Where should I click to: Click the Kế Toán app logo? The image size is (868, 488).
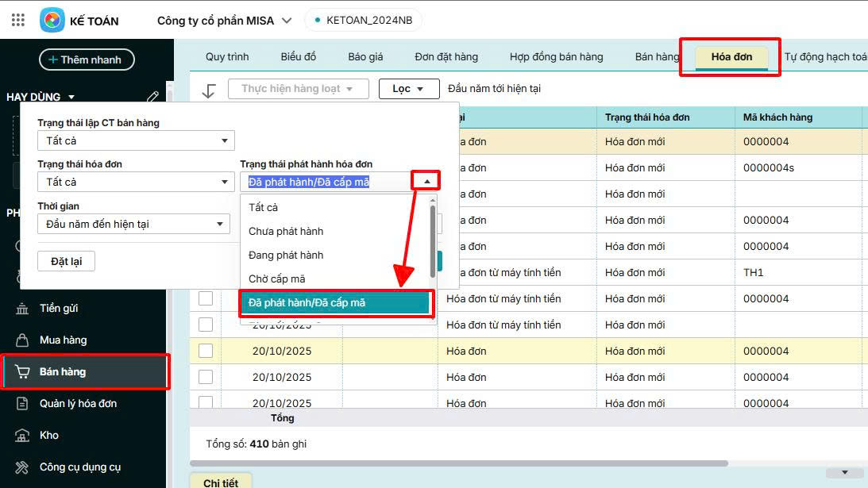pos(52,20)
